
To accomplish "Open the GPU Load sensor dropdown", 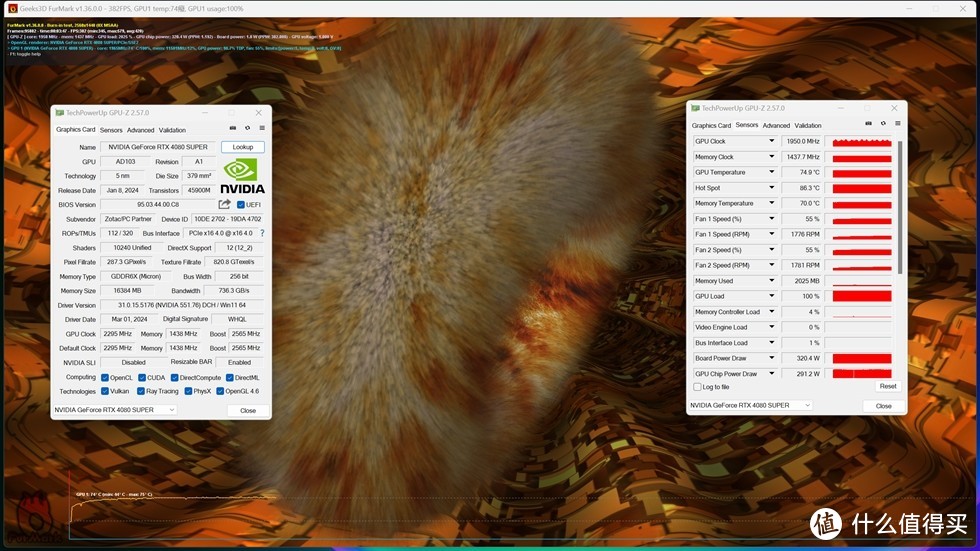I will pos(771,296).
